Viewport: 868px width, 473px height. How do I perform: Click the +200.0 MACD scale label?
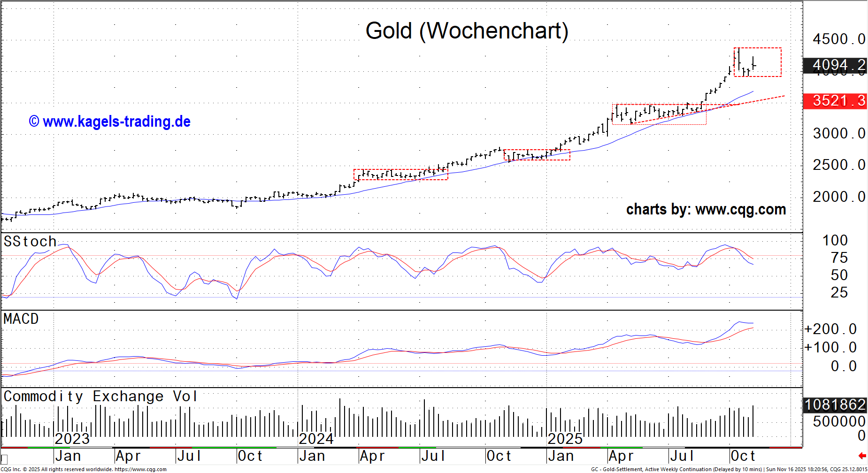831,329
